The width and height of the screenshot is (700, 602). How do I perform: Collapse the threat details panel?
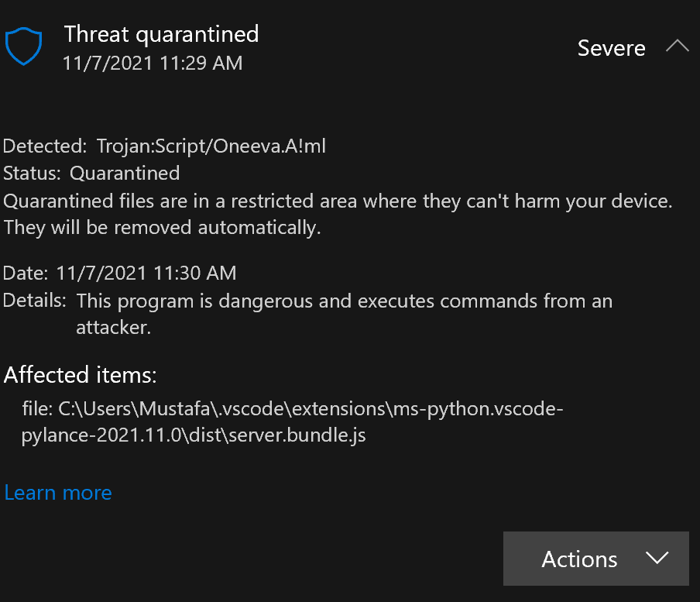pos(678,45)
